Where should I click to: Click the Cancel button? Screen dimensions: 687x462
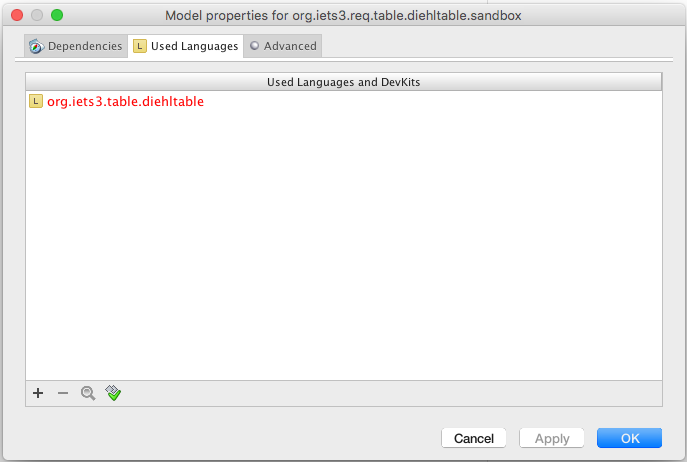point(474,438)
